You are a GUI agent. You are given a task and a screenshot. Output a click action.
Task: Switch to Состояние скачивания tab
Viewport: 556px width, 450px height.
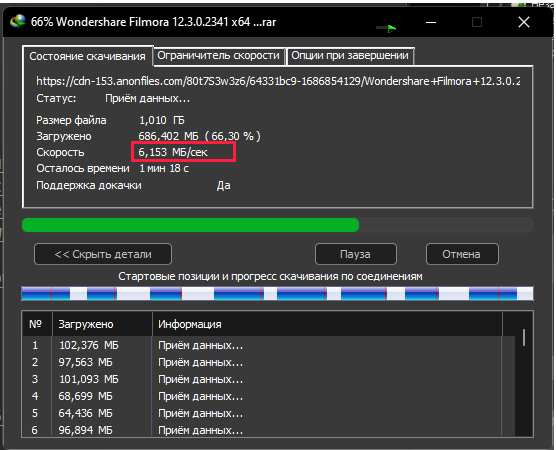coord(87,56)
